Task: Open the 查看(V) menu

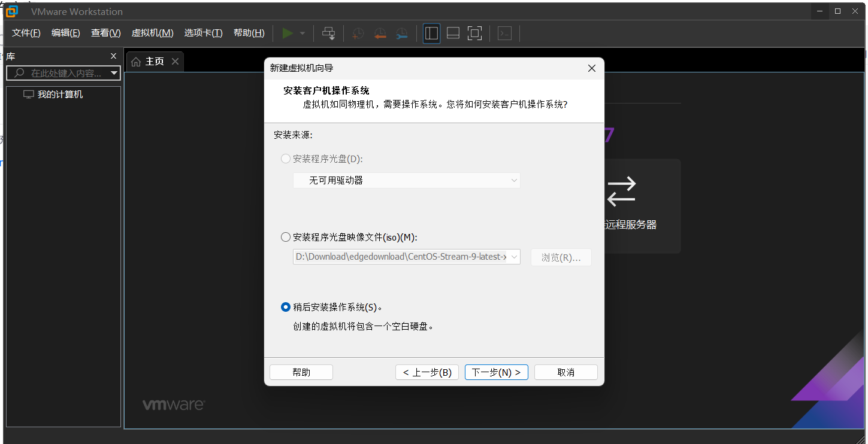Action: pos(106,34)
